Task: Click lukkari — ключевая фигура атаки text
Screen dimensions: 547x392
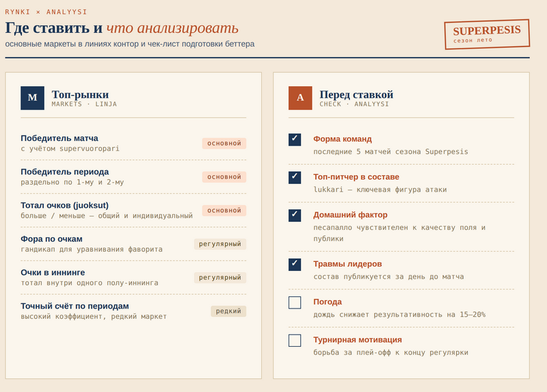Action: [380, 190]
